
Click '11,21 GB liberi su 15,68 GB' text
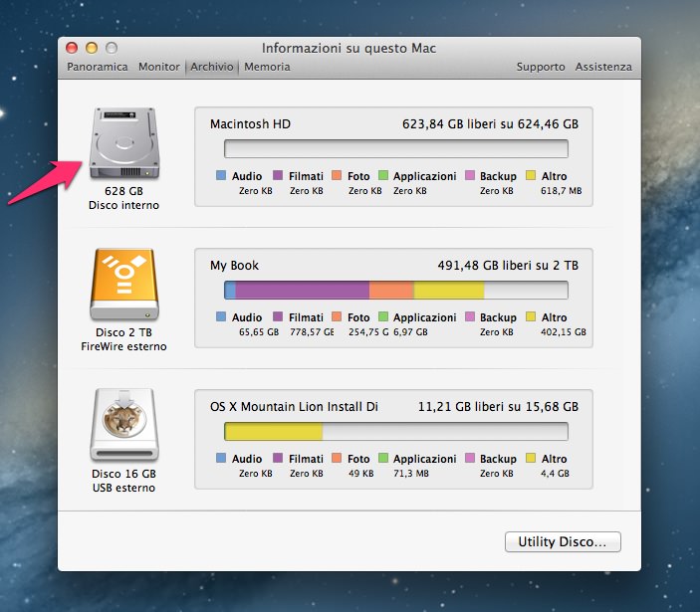(x=498, y=406)
